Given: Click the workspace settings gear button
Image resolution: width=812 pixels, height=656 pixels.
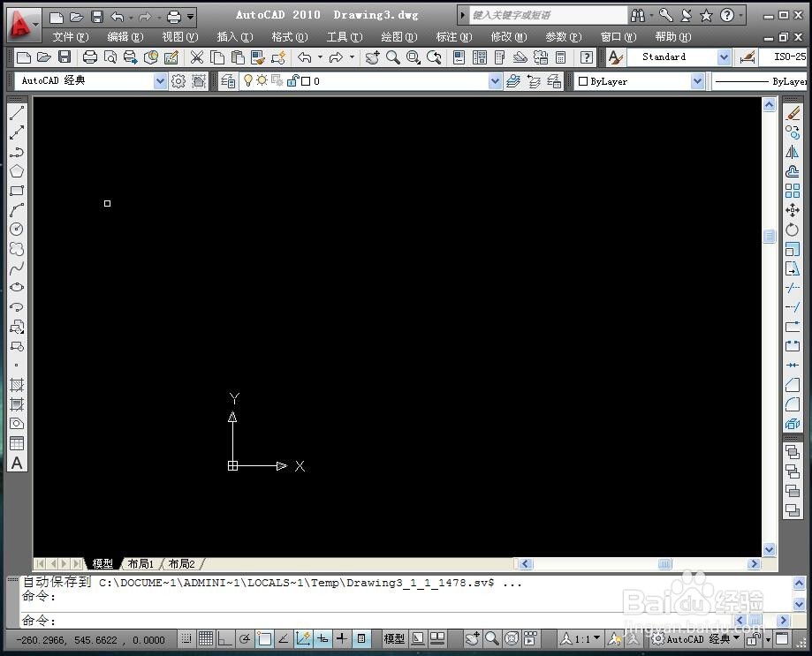Looking at the screenshot, I should 178,81.
